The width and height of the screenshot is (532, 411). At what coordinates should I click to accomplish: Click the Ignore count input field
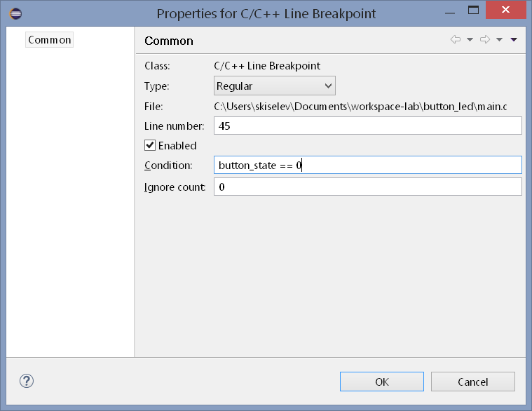coord(367,187)
